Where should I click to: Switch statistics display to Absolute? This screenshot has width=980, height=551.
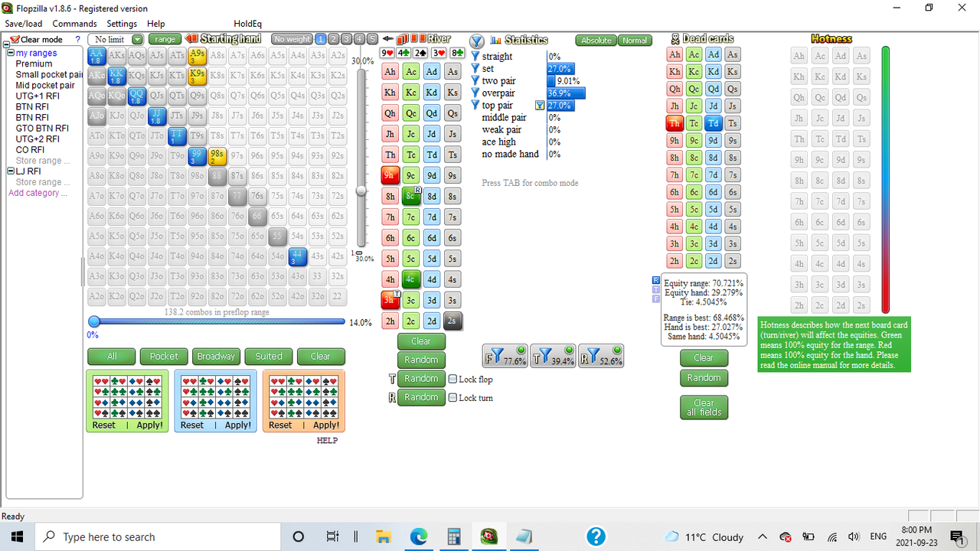click(x=596, y=40)
